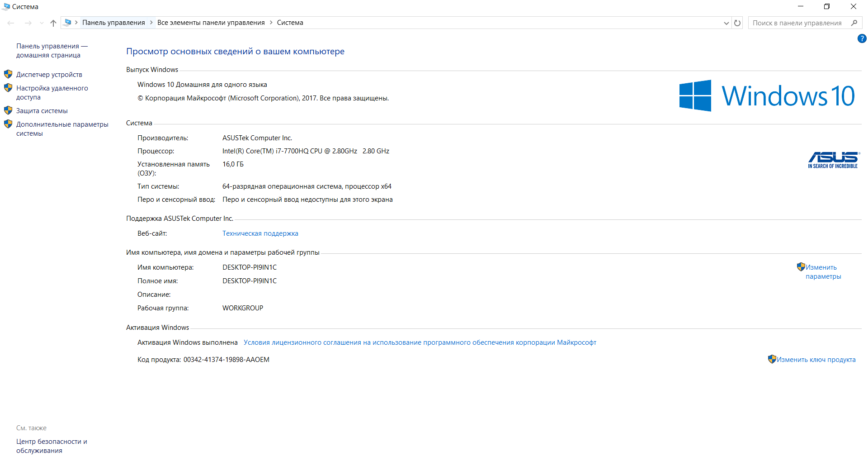868x466 pixels.
Task: Expand chevron after Панель управления breadcrumb
Action: [x=151, y=23]
